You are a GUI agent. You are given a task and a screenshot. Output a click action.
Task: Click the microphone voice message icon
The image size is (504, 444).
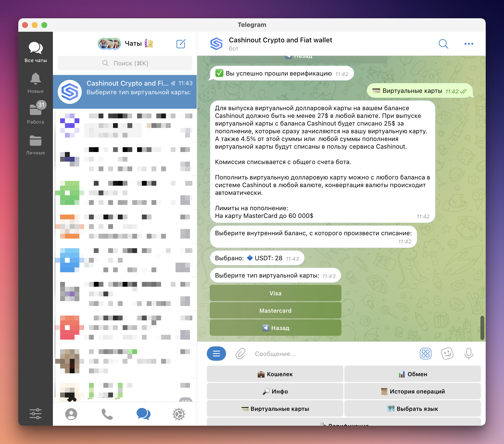click(x=468, y=354)
